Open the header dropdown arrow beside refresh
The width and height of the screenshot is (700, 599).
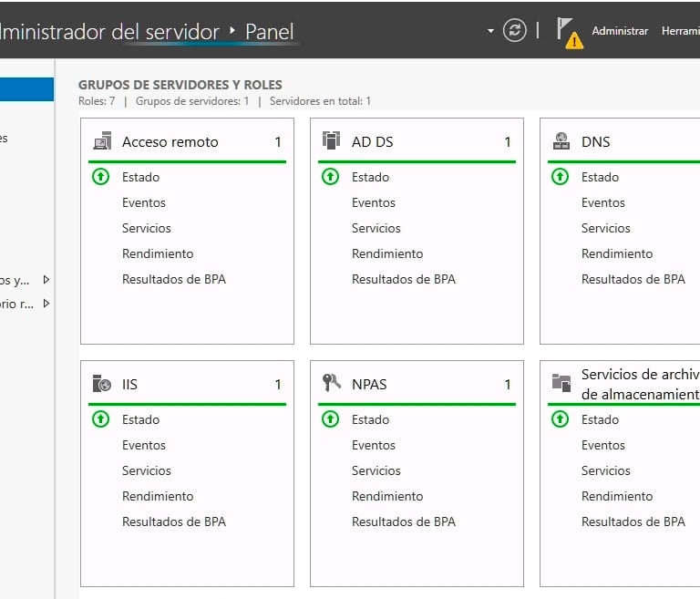pyautogui.click(x=490, y=31)
